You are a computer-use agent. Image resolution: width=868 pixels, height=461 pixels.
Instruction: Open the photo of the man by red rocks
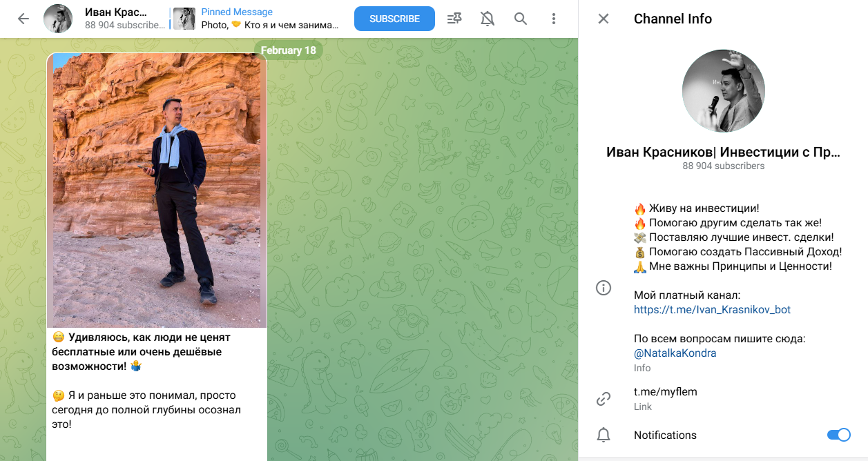(x=157, y=190)
